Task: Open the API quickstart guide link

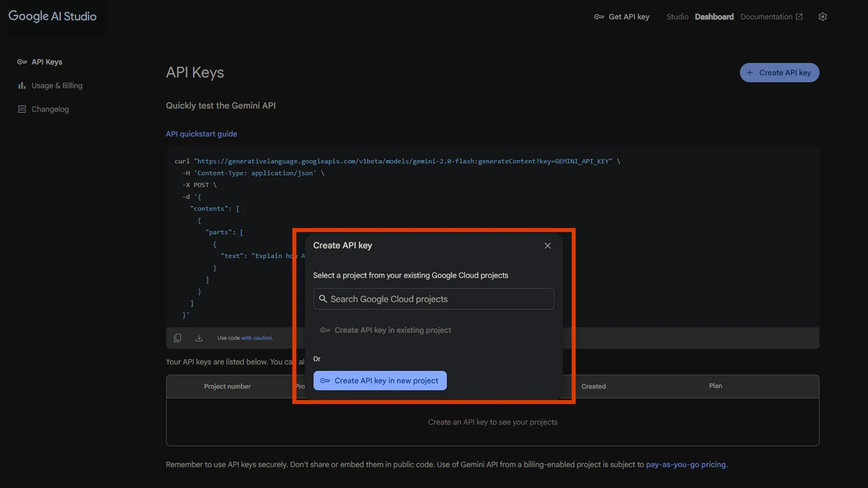Action: 201,134
